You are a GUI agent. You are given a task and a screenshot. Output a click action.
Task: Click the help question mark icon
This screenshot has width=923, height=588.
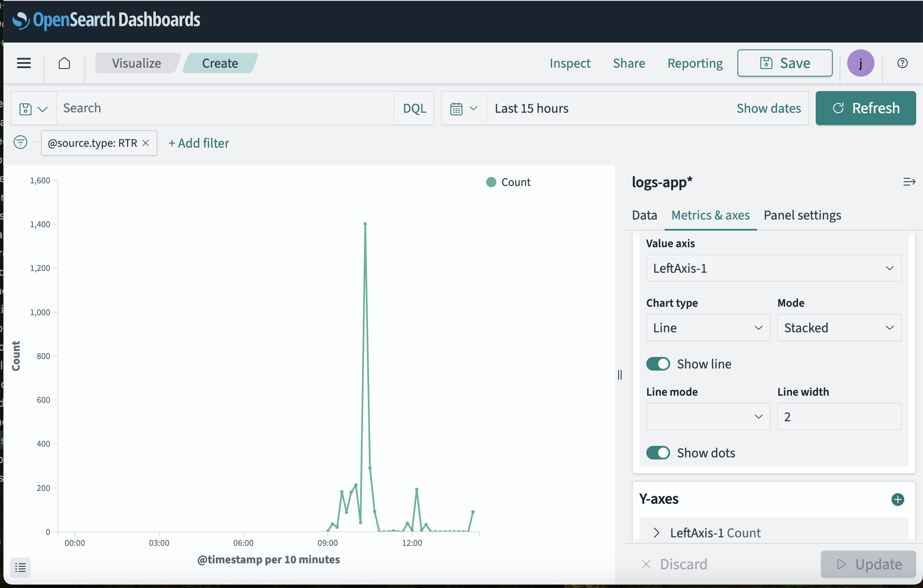pyautogui.click(x=902, y=63)
